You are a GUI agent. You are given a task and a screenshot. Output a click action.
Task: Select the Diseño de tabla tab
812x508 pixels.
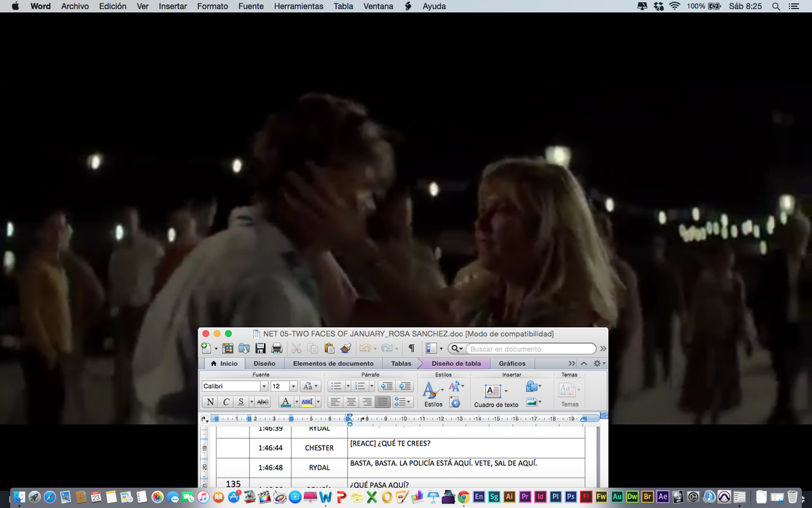click(456, 363)
